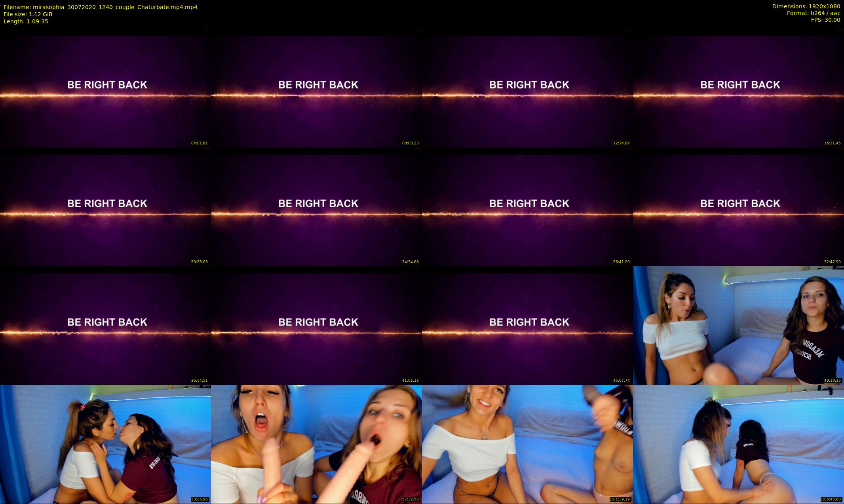Click the File size 1.12 GiB text
The height and width of the screenshot is (504, 844).
28,14
